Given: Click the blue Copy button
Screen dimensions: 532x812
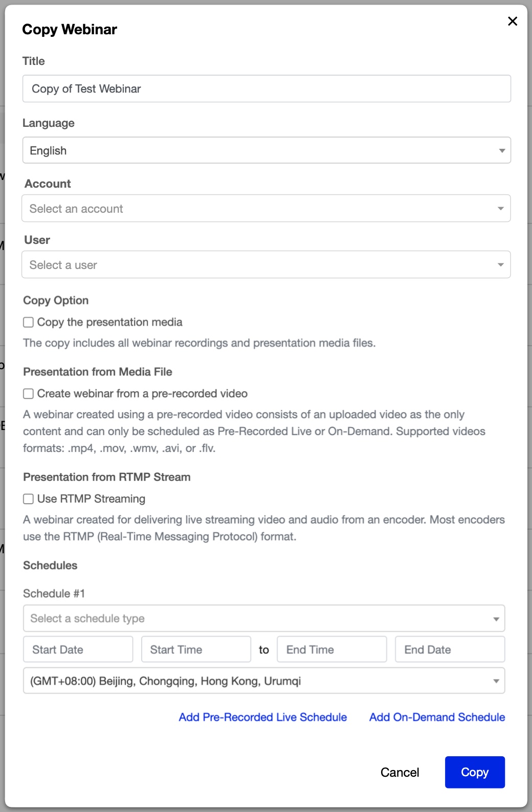Looking at the screenshot, I should click(475, 772).
